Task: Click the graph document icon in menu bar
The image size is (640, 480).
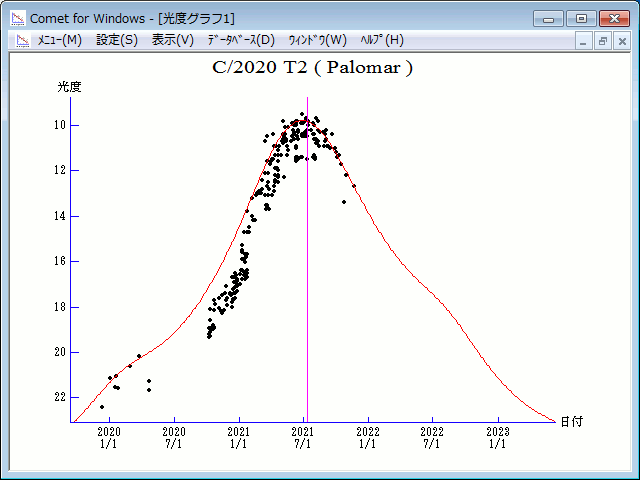Action: [x=22, y=40]
